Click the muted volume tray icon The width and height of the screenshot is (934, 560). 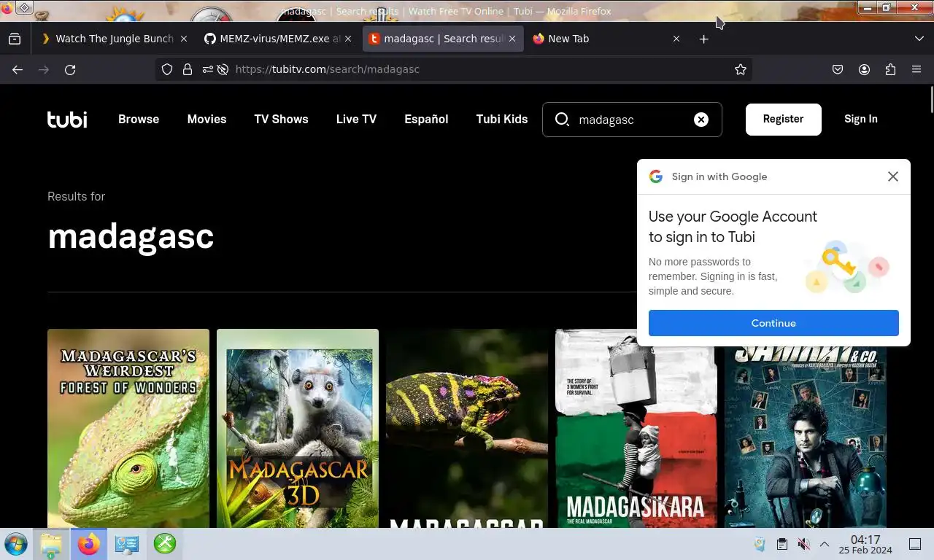[x=803, y=544]
